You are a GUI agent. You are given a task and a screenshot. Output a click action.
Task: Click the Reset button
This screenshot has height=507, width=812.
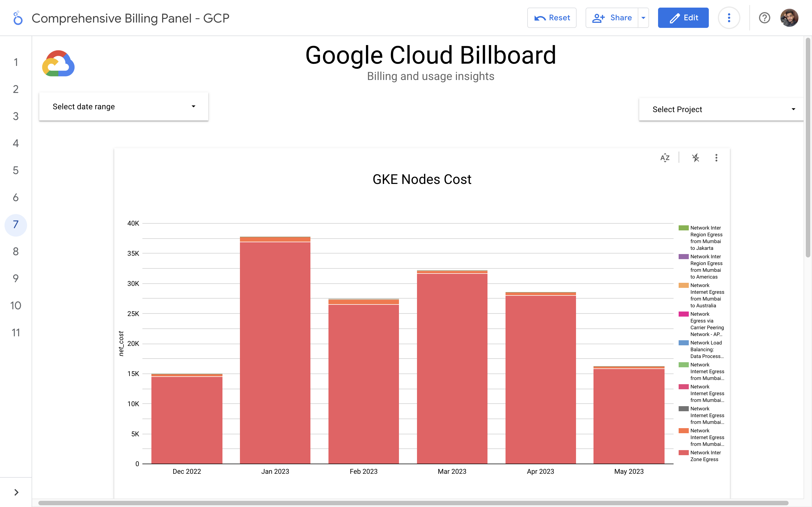pos(551,18)
